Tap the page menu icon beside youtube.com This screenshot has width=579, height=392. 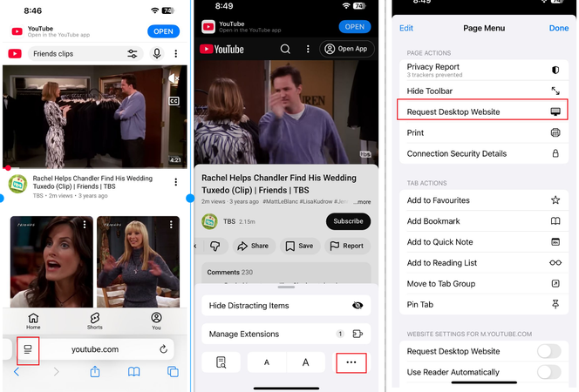coord(28,349)
